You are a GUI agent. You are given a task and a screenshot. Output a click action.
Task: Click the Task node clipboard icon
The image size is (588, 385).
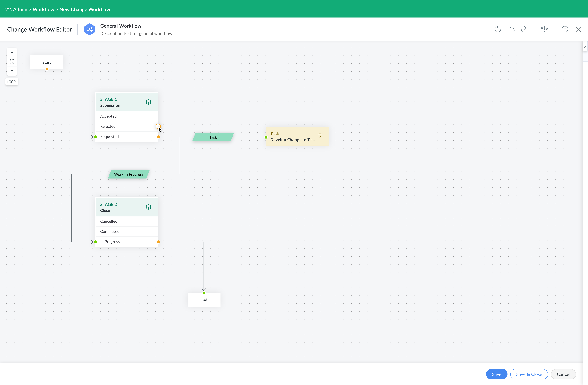pyautogui.click(x=320, y=136)
